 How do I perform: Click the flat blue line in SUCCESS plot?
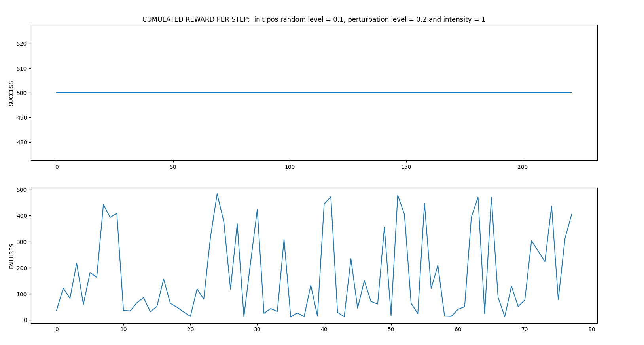[314, 93]
